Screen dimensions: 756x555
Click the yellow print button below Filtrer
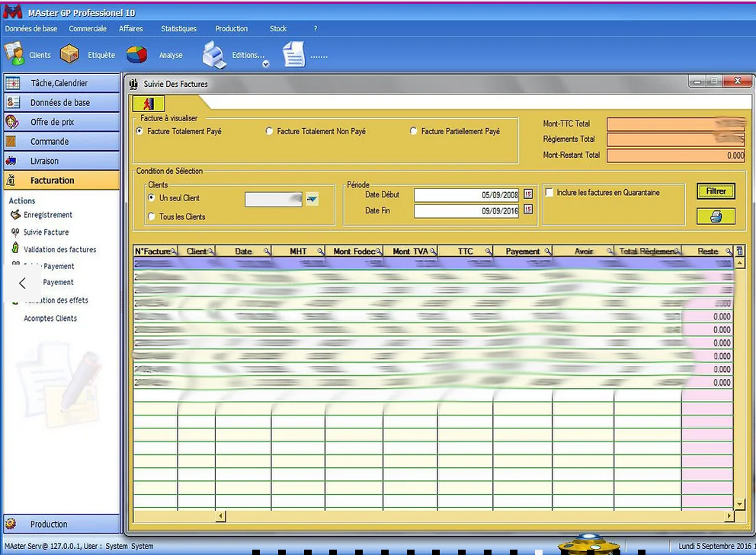(716, 217)
